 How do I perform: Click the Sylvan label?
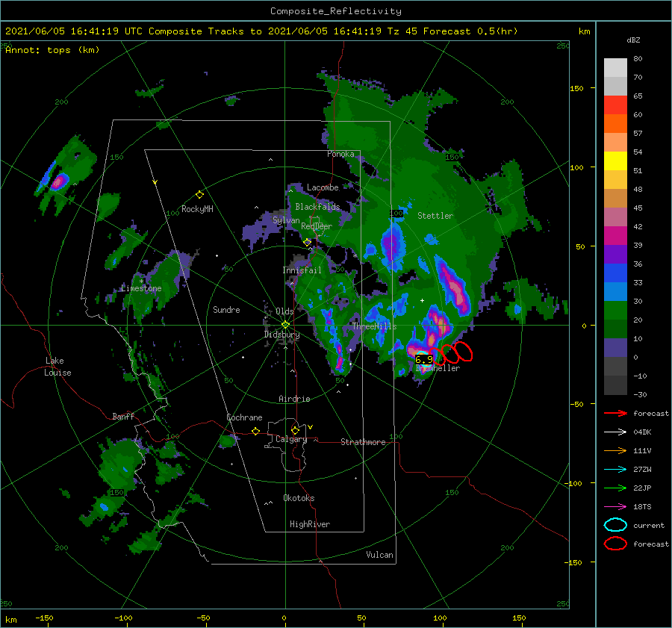[286, 220]
